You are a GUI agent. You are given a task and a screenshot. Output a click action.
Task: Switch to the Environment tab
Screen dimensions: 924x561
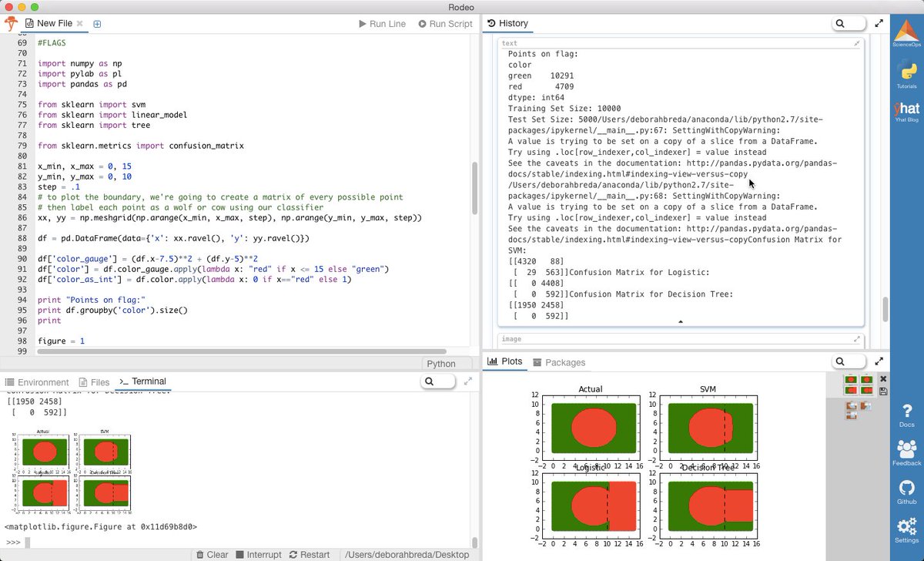click(37, 382)
